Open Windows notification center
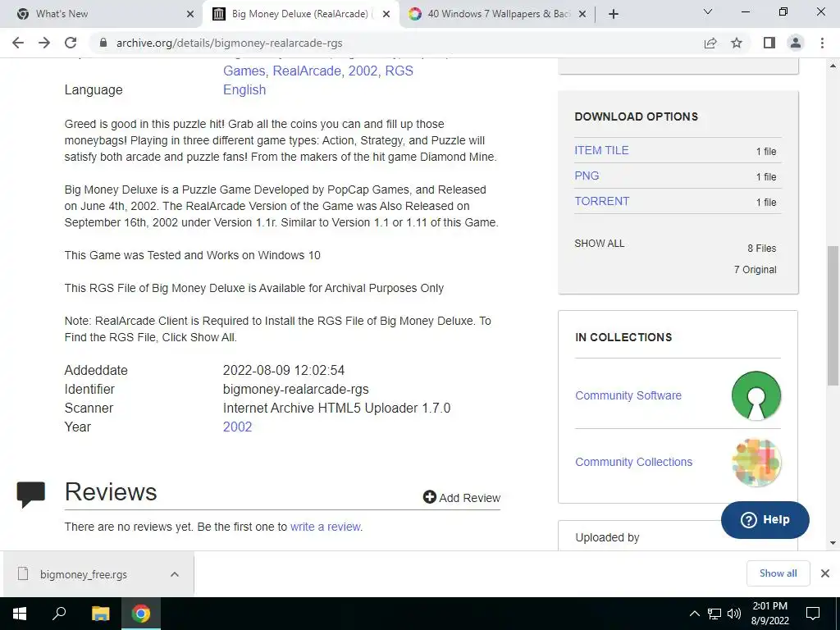 (813, 614)
